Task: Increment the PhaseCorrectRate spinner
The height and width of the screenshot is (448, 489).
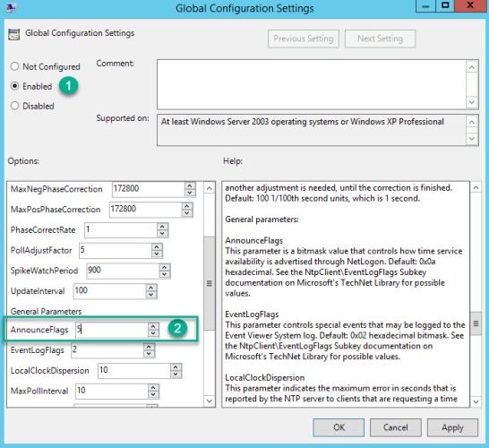Action: pyautogui.click(x=162, y=227)
